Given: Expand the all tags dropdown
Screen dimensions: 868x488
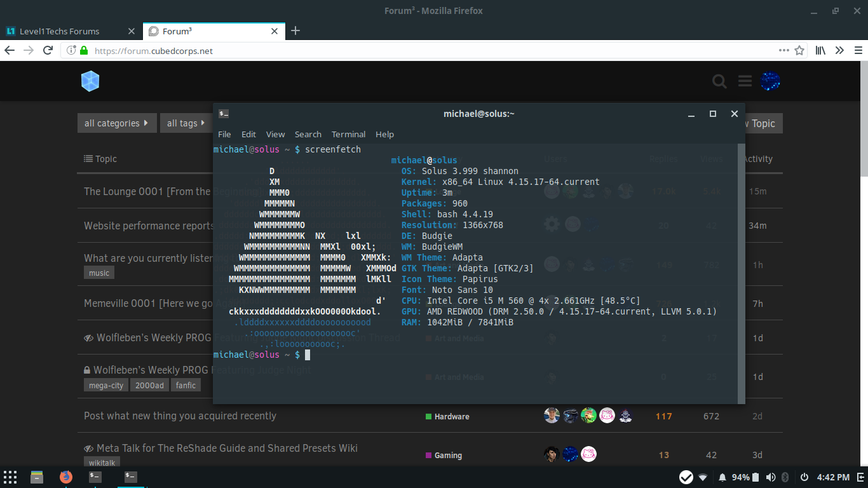Looking at the screenshot, I should click(x=186, y=123).
